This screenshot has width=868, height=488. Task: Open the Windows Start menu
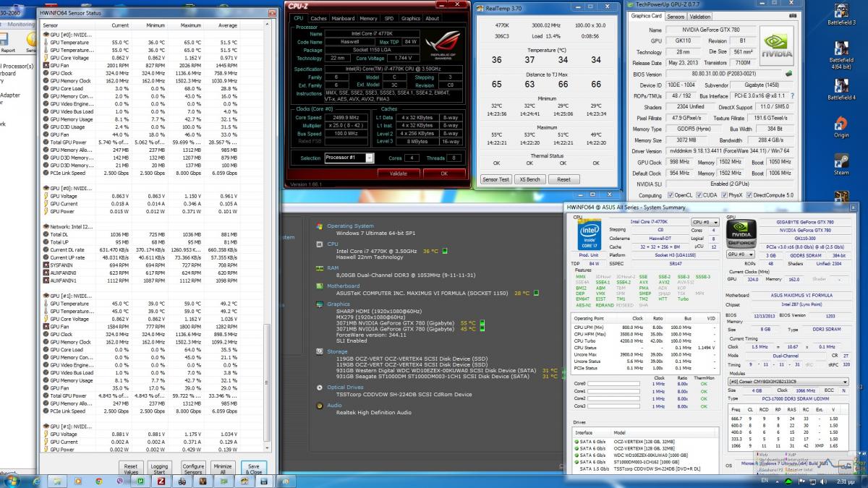pos(14,481)
